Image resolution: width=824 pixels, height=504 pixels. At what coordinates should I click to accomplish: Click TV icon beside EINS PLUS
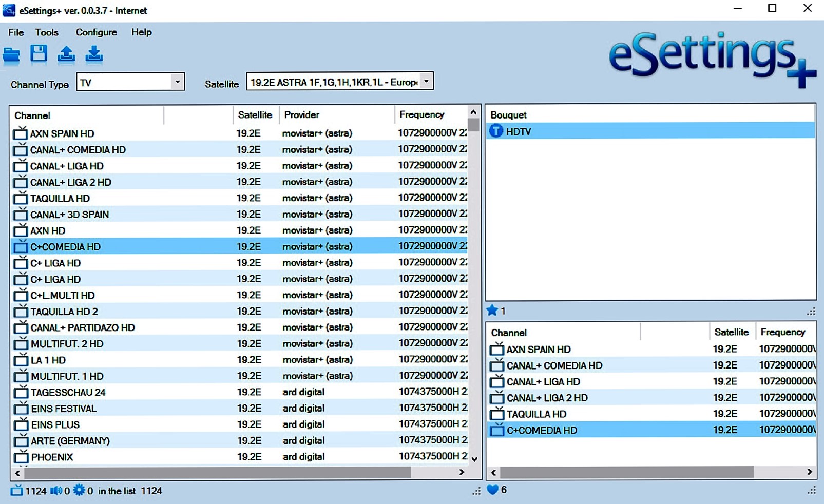(x=21, y=425)
